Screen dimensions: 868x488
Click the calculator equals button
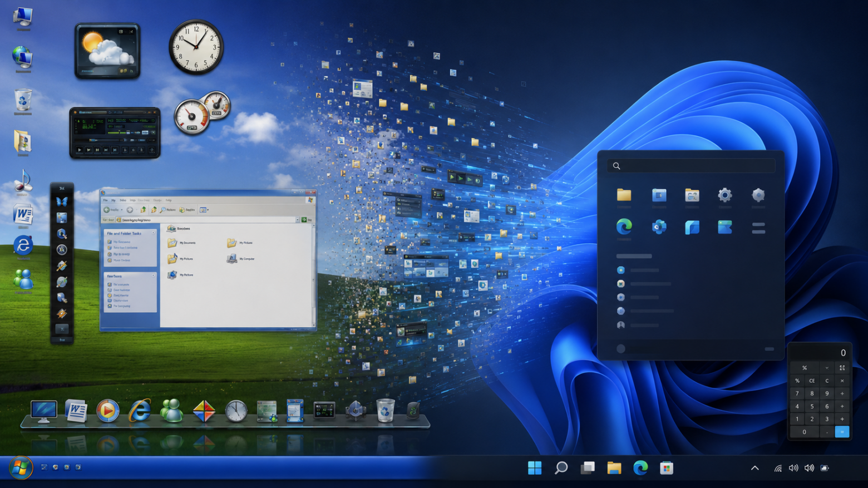842,432
